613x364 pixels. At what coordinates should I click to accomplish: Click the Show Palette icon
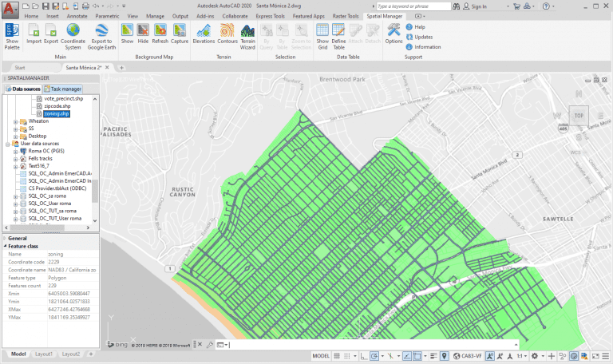click(x=12, y=36)
